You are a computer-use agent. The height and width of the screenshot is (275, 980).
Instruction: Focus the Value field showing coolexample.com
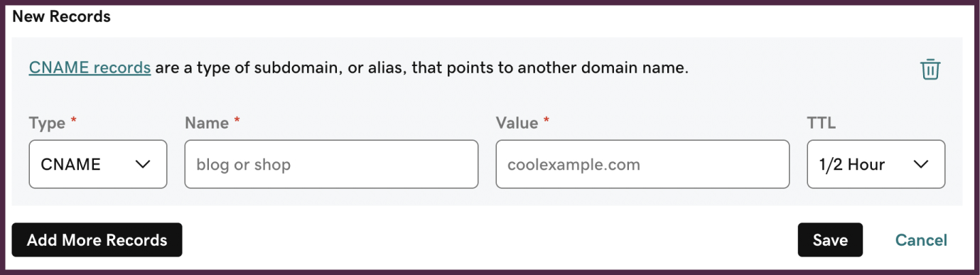[642, 164]
